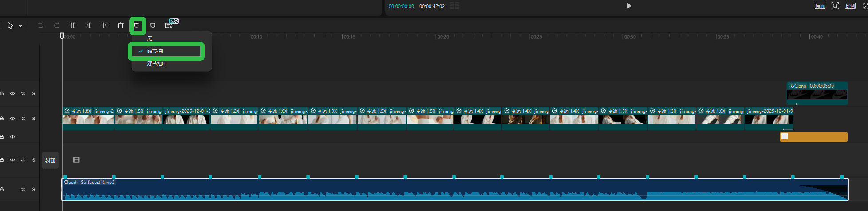Click the Split clip toolbar icon
Screen dimensions: 868x211
point(73,25)
